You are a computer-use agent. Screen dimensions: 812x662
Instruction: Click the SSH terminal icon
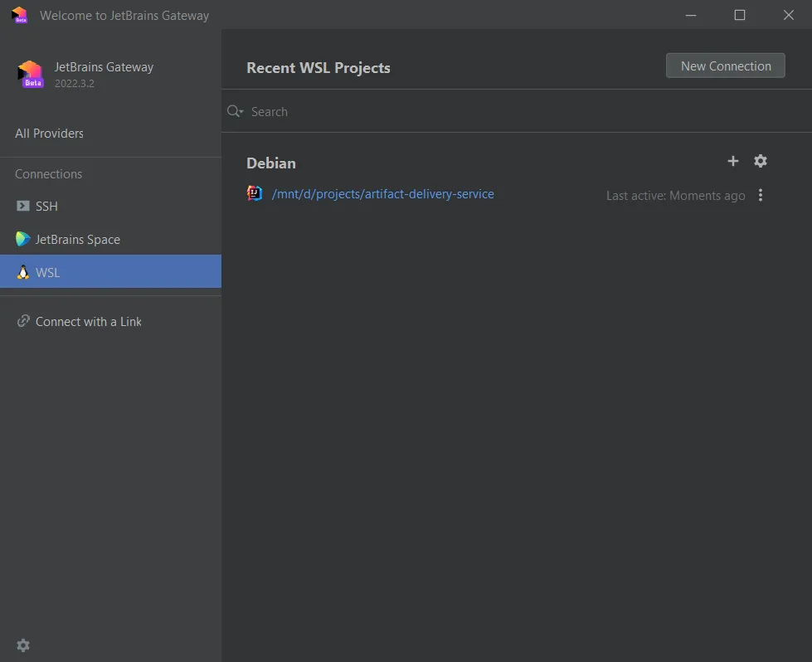point(23,207)
